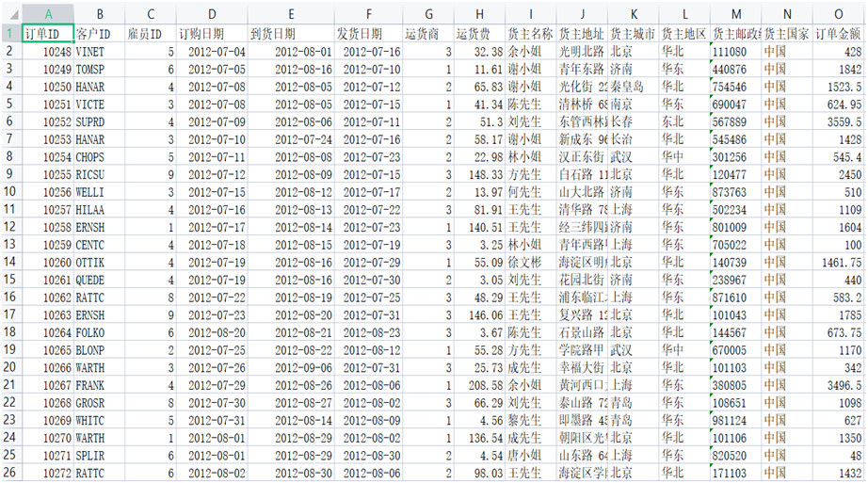Select customer ID cell CHOPS
Viewport: 868px width, 483px height.
point(99,156)
